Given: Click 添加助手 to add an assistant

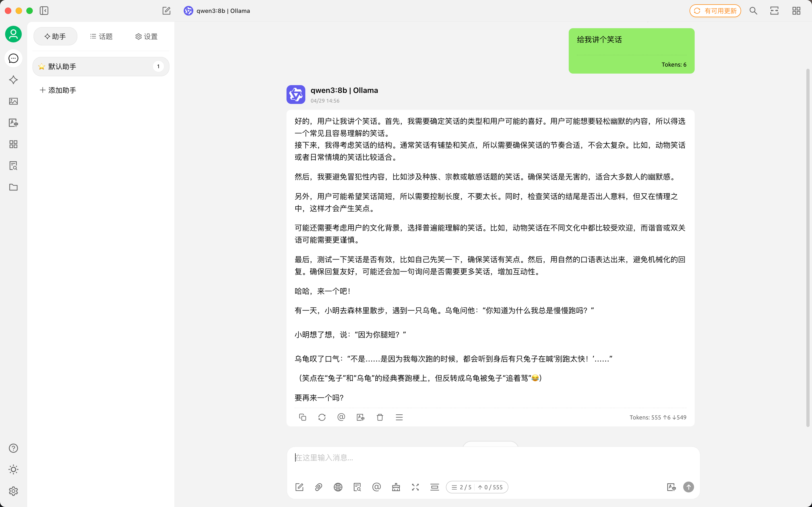Looking at the screenshot, I should click(x=58, y=90).
